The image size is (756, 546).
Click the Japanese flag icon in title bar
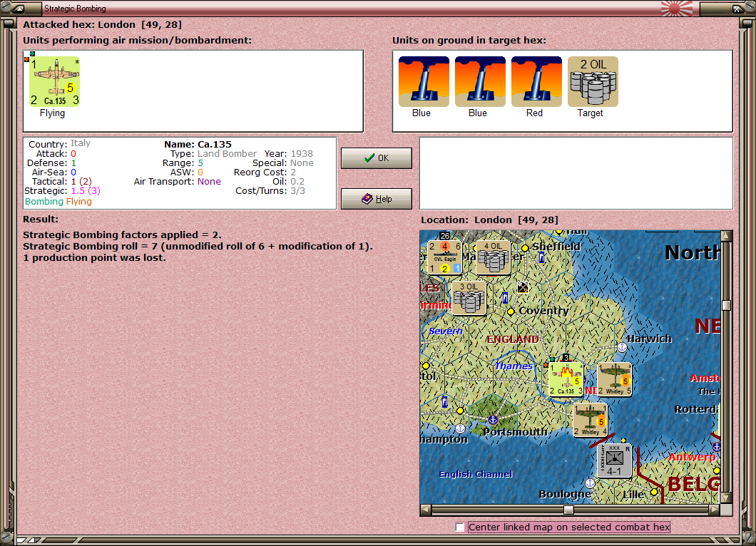coord(676,9)
